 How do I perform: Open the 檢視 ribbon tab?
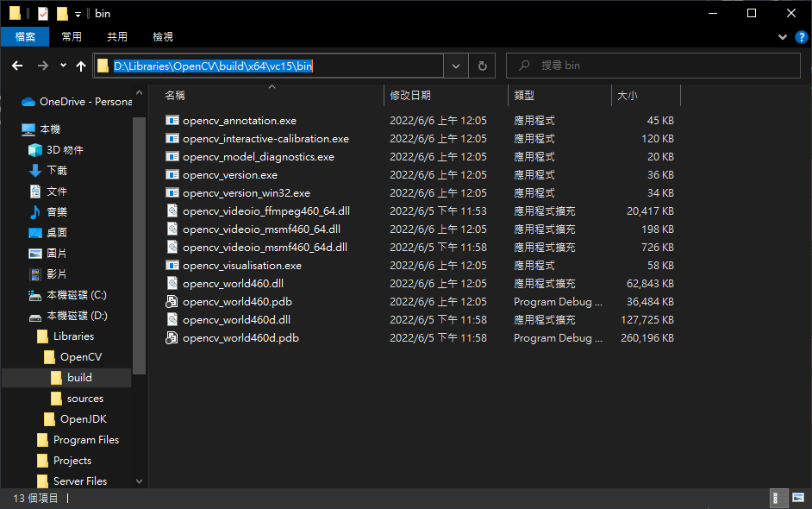click(163, 37)
